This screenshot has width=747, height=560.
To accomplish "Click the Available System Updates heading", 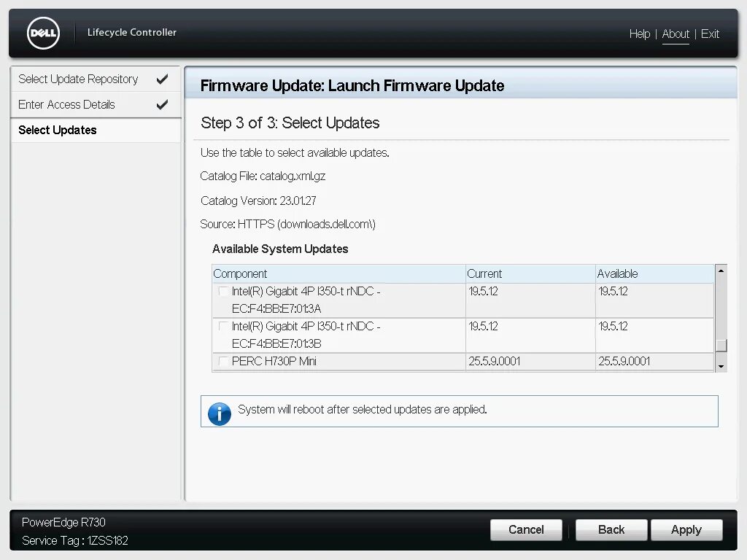I will [x=280, y=249].
